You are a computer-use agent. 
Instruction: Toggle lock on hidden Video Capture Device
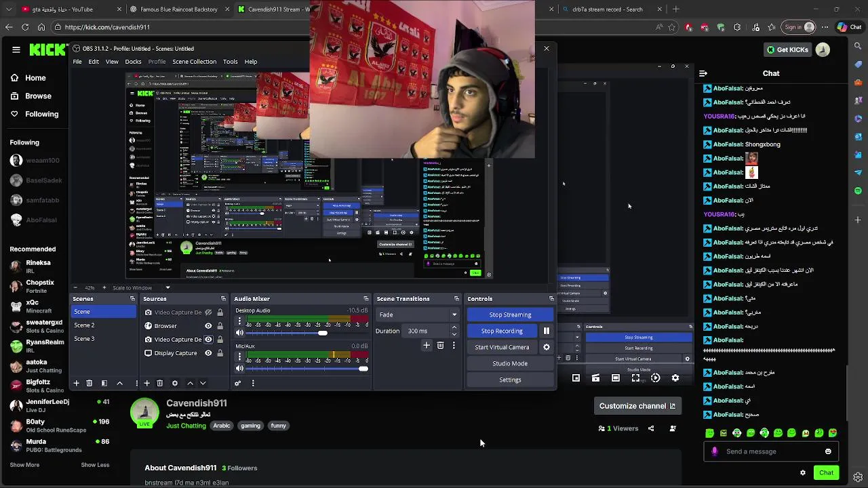coord(220,312)
